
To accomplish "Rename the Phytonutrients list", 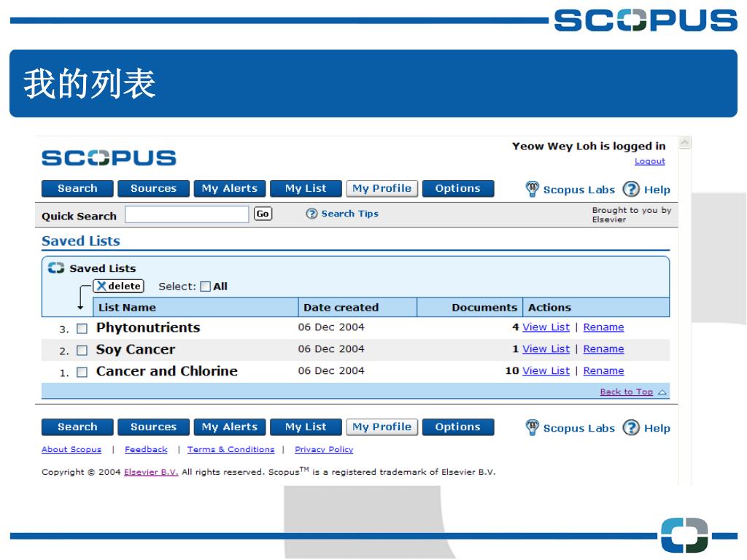I will pos(603,327).
